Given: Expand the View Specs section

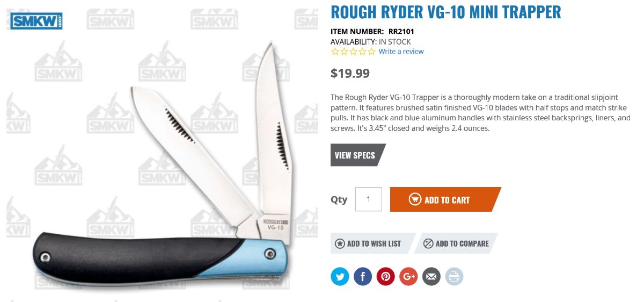Looking at the screenshot, I should point(358,155).
